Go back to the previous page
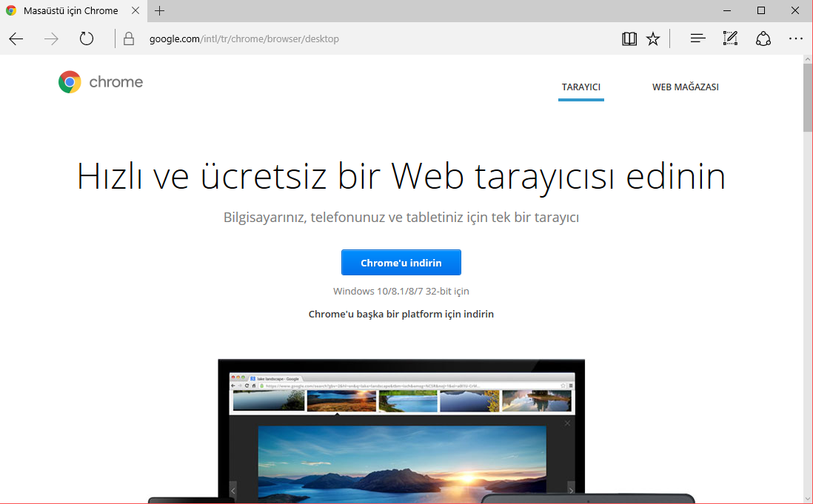The image size is (813, 504). coord(16,38)
